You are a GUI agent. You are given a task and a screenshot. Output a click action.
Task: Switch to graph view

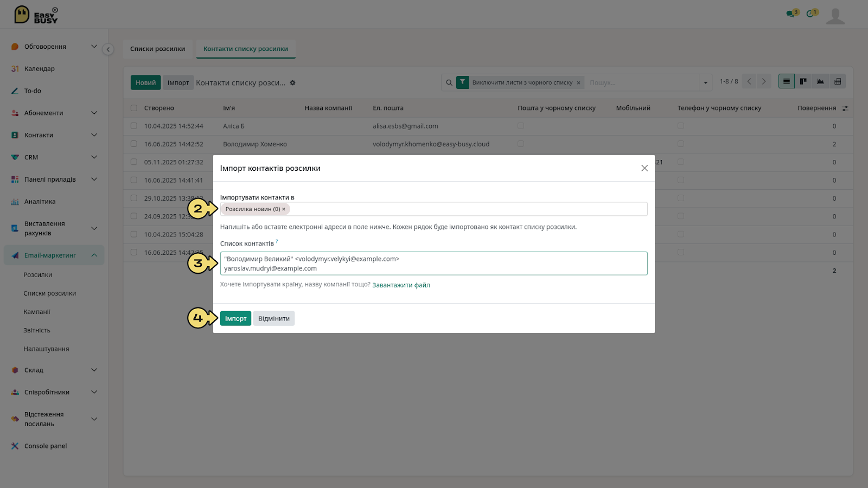(x=820, y=81)
